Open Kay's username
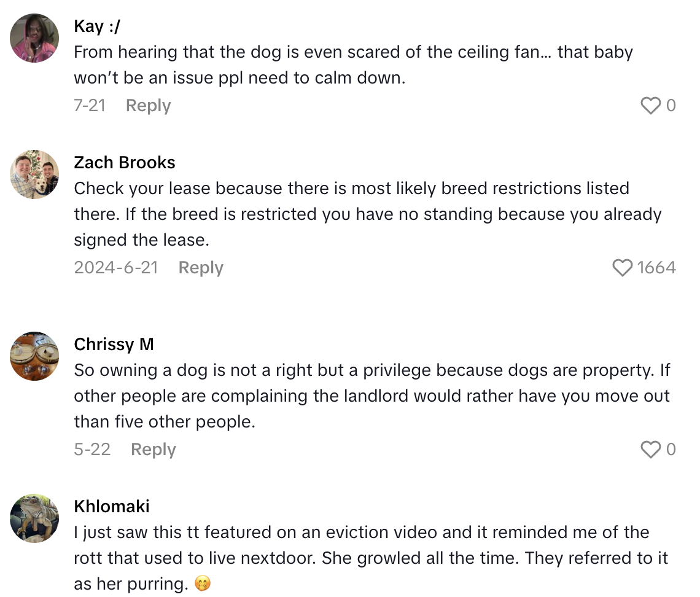 [95, 26]
